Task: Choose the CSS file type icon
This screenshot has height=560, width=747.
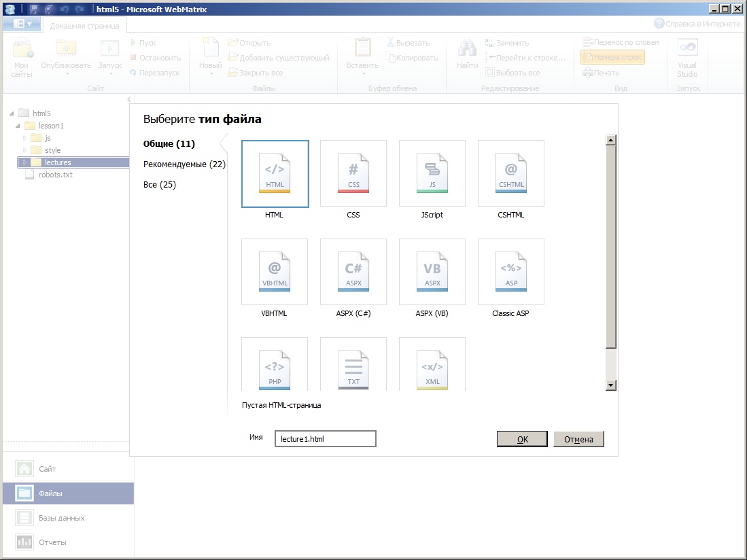Action: pos(353,173)
